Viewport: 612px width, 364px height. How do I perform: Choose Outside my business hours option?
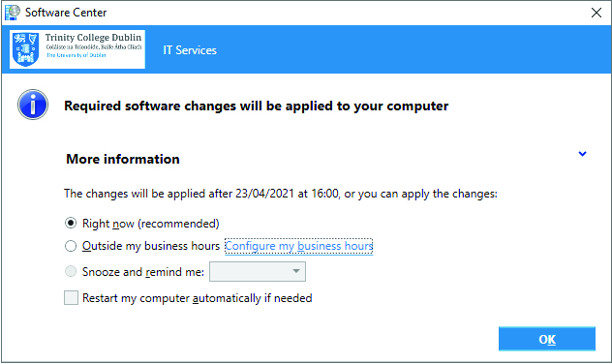coord(71,246)
